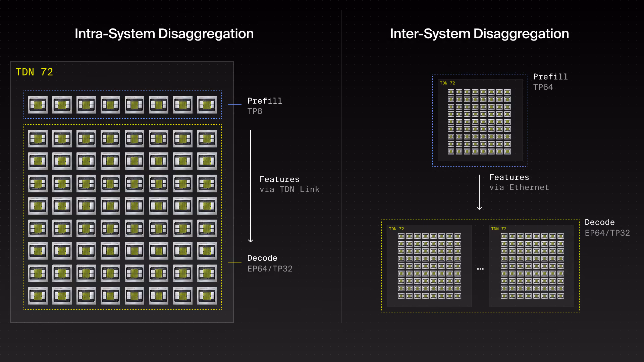Screen dimensions: 644x362
Task: Click the "TP8" text
Action: [255, 111]
